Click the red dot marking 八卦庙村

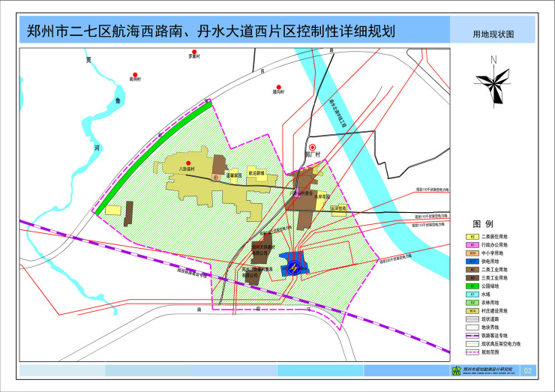pyautogui.click(x=188, y=163)
